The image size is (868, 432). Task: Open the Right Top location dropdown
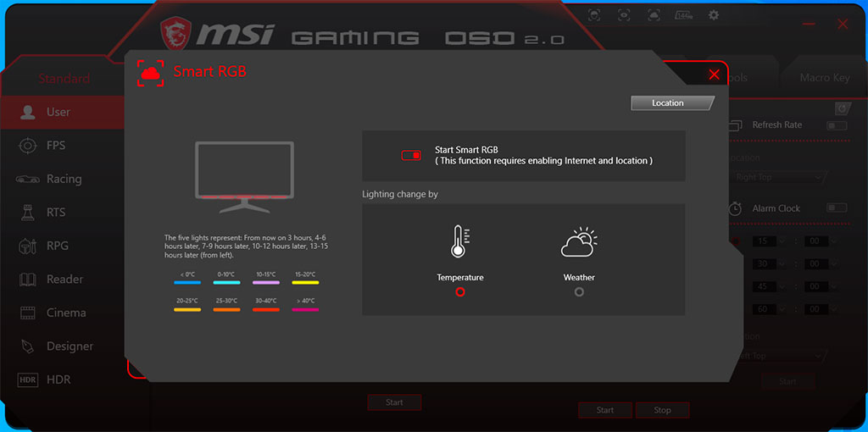coord(778,178)
